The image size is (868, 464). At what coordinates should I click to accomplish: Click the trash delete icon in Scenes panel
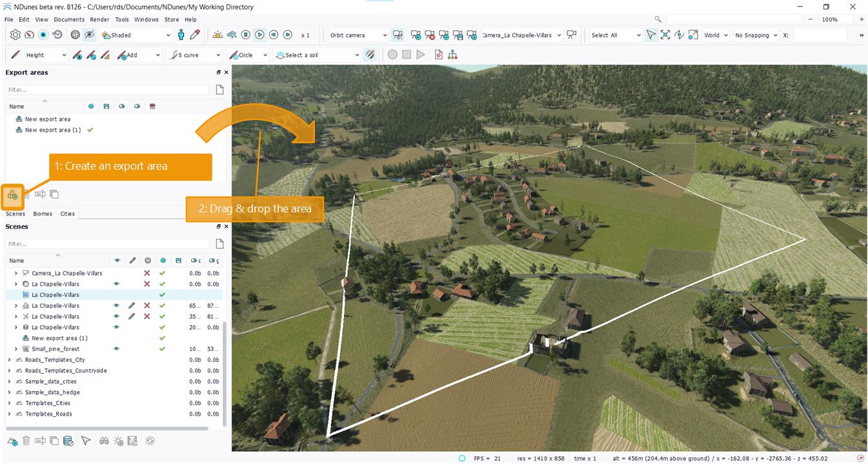26,441
